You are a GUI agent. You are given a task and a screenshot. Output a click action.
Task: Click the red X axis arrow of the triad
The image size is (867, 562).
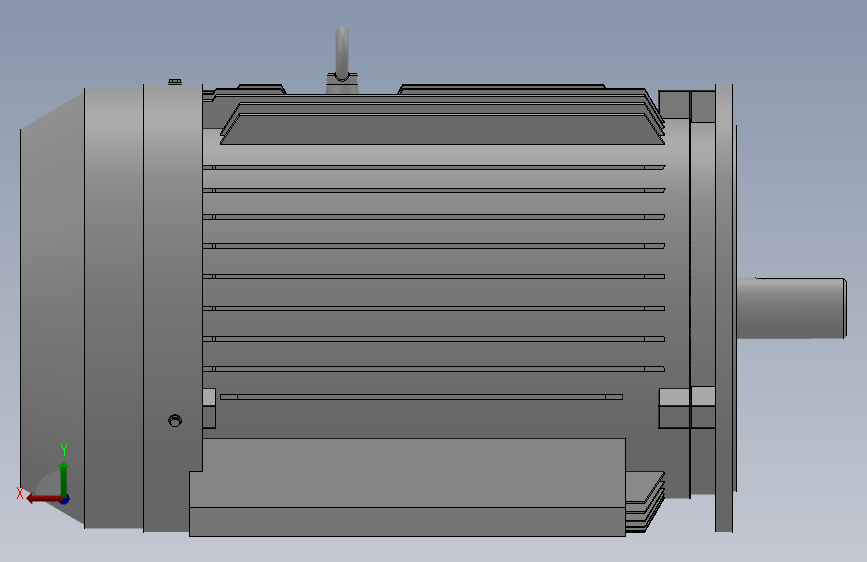[43, 498]
